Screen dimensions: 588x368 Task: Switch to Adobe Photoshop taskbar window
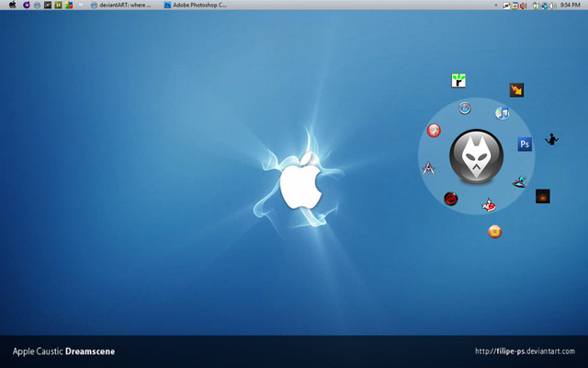coord(195,6)
